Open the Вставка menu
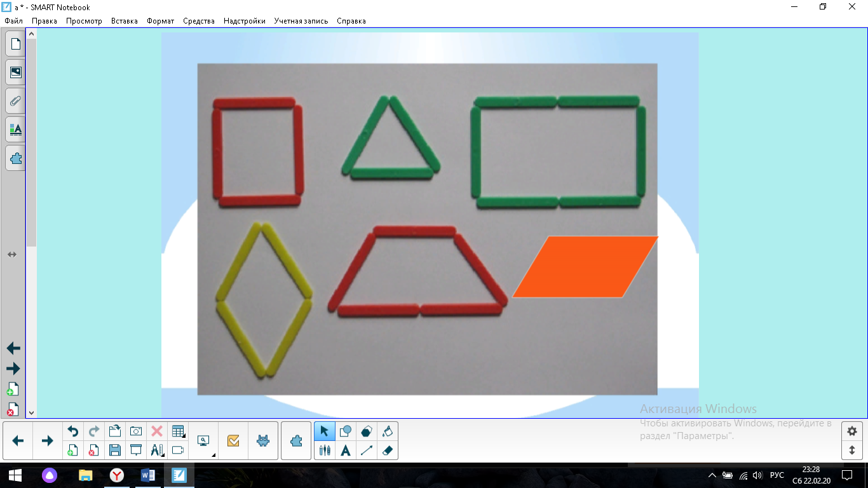This screenshot has height=488, width=868. click(x=124, y=21)
